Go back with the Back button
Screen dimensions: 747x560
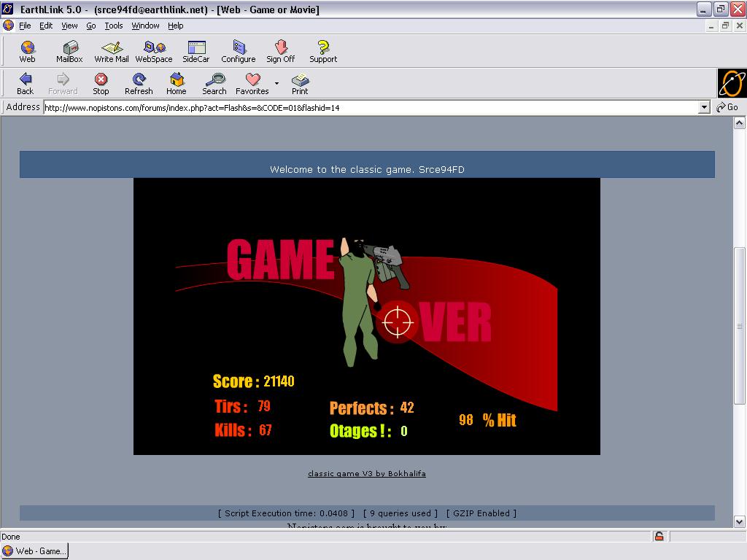tap(26, 83)
